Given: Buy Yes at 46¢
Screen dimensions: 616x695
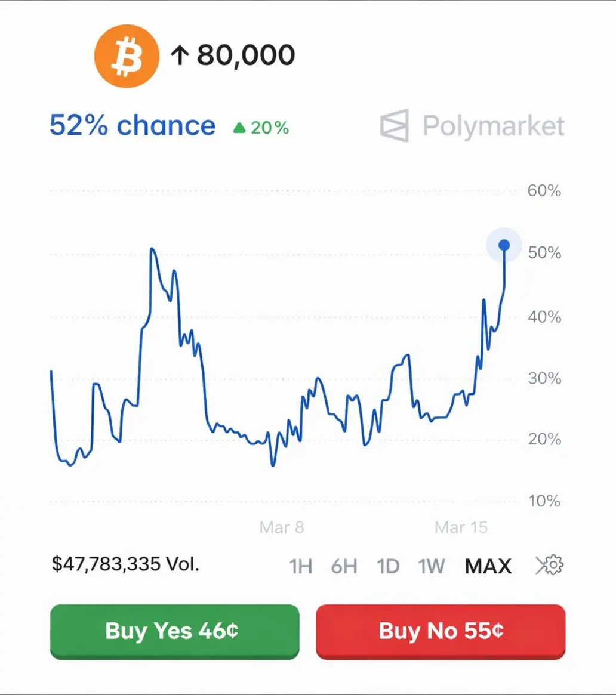Looking at the screenshot, I should click(175, 631).
